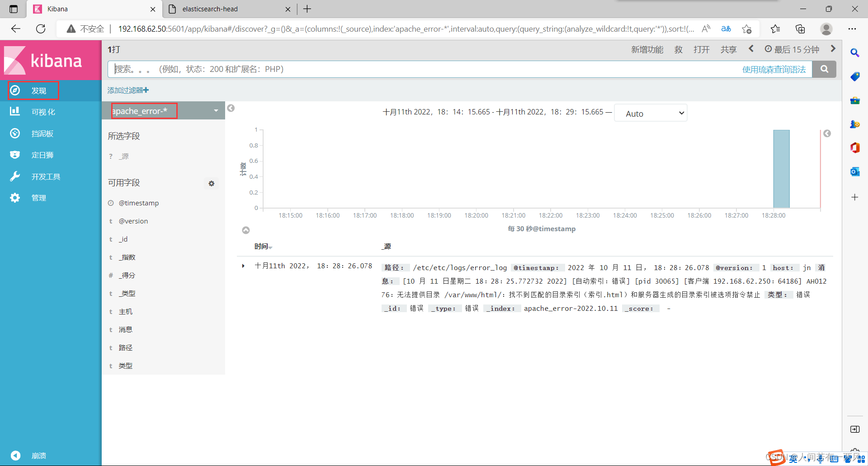Click 共享 (Share) in top menu
868x466 pixels.
coord(728,49)
